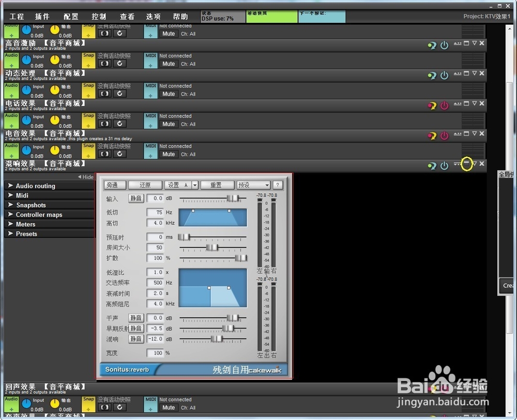Toggle 静音 for 输入 in reverb
The width and height of the screenshot is (517, 420).
click(136, 198)
